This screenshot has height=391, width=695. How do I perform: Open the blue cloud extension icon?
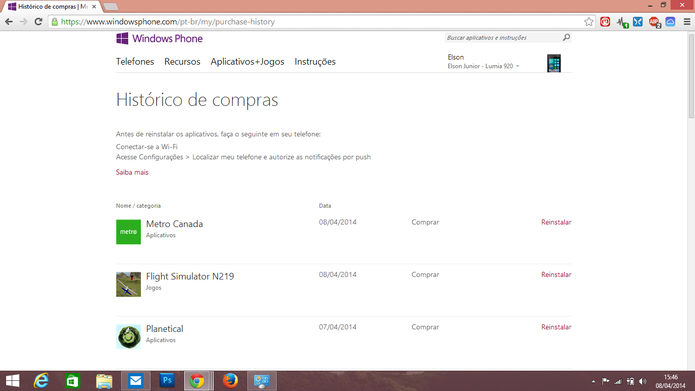coord(670,22)
